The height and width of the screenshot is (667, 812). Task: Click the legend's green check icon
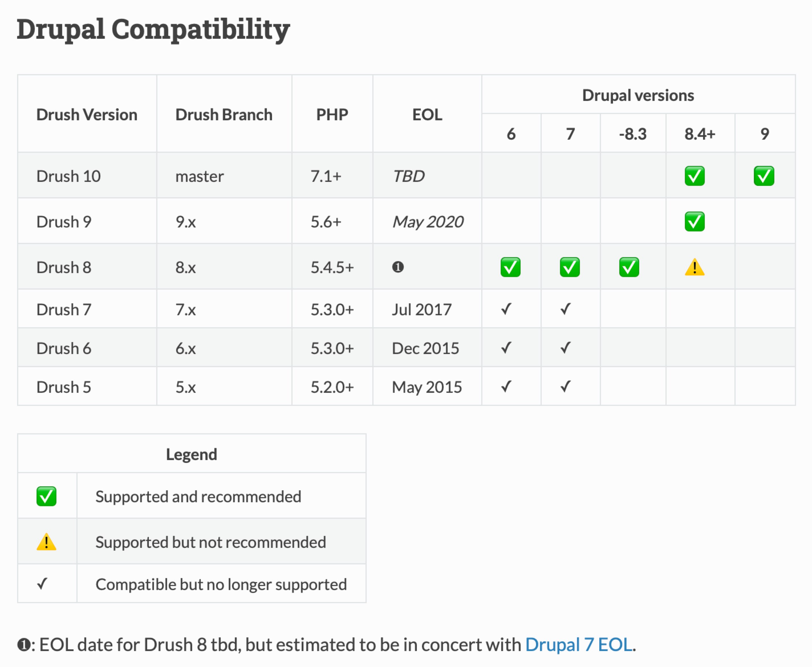coord(46,496)
